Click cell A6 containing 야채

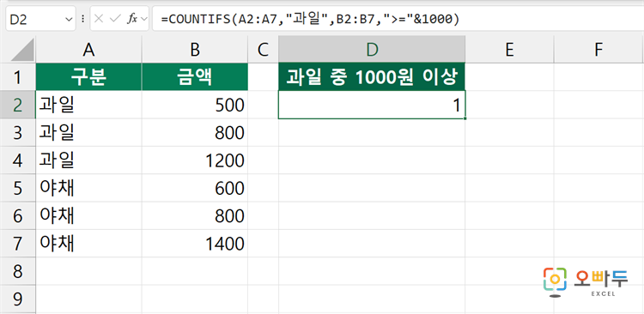tap(88, 216)
